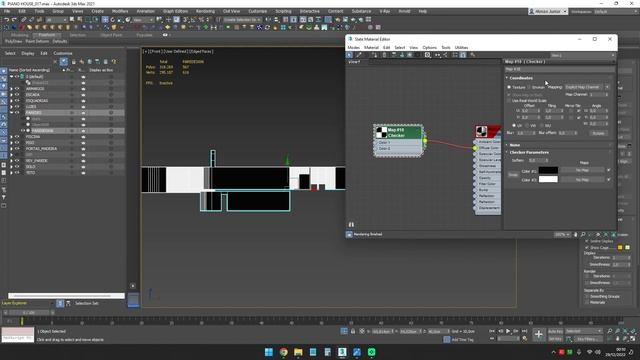
Task: Open File Explorer from the taskbar
Action: (298, 352)
